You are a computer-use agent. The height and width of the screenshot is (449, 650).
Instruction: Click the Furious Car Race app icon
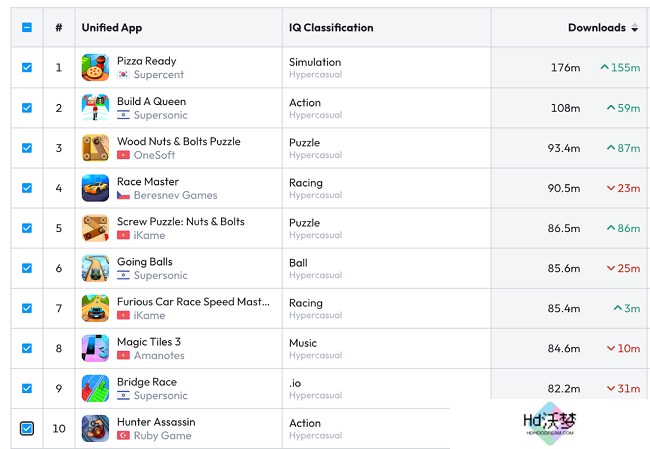point(95,308)
